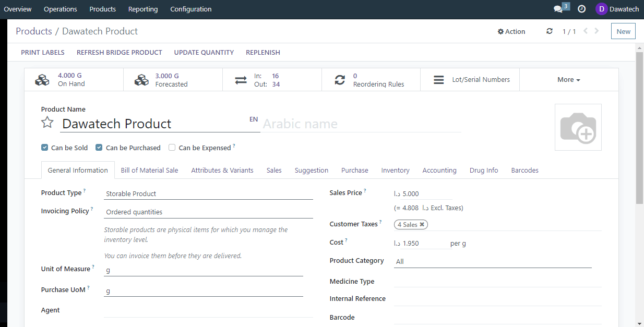Switch to the Barcodes tab
The width and height of the screenshot is (644, 327).
(525, 170)
